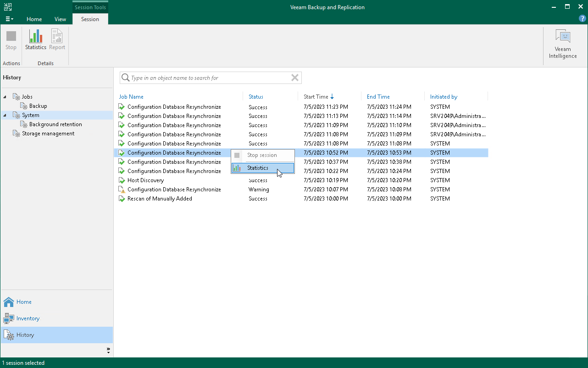The image size is (588, 368).
Task: Click the Veeam application icon in title bar
Action: coord(8,7)
